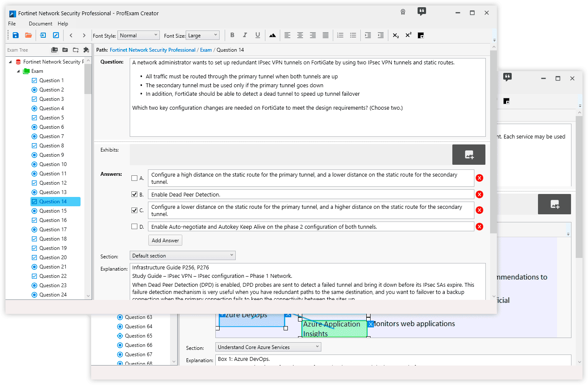Center align text

[300, 35]
